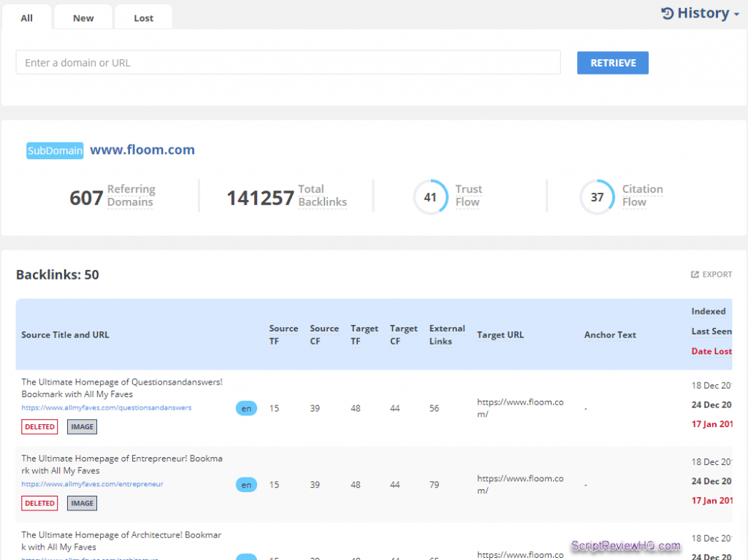This screenshot has width=748, height=560.
Task: Click the Target URL column header
Action: [x=500, y=335]
